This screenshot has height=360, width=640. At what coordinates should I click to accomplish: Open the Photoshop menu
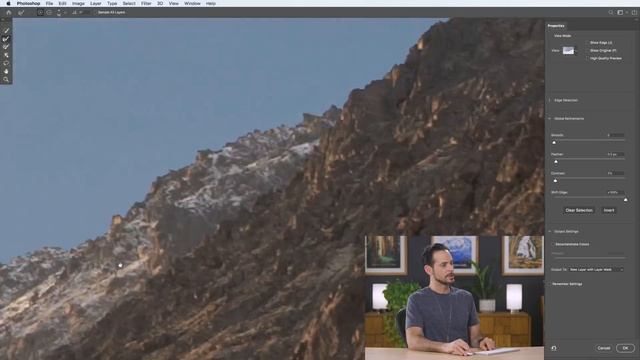[x=28, y=3]
